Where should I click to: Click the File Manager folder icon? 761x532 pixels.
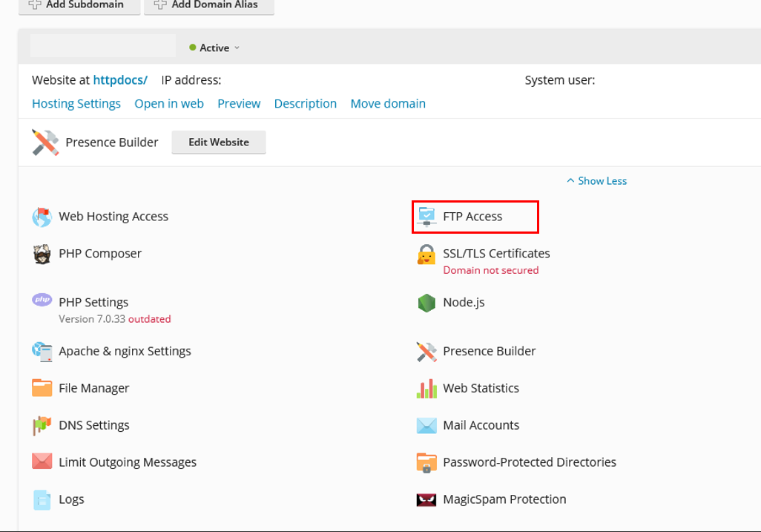(42, 388)
